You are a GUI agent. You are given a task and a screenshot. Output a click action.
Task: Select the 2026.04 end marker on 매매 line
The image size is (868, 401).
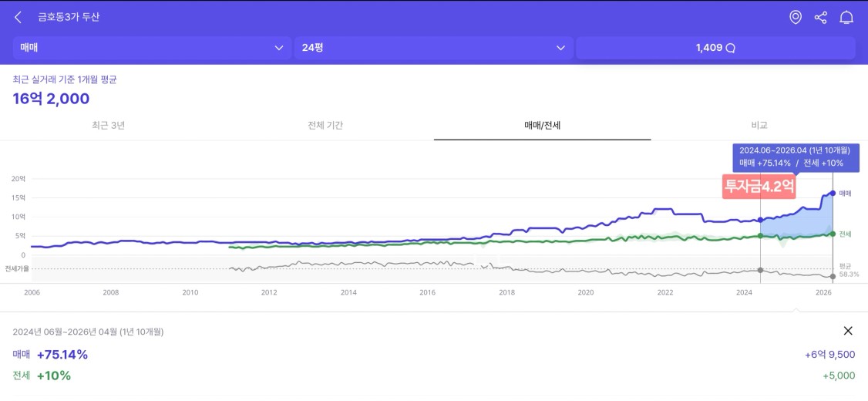pyautogui.click(x=833, y=193)
